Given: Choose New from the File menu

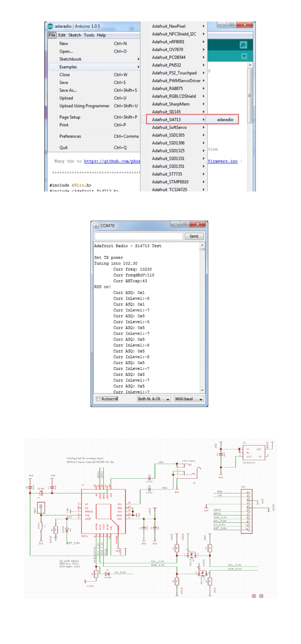Looking at the screenshot, I should [x=94, y=44].
